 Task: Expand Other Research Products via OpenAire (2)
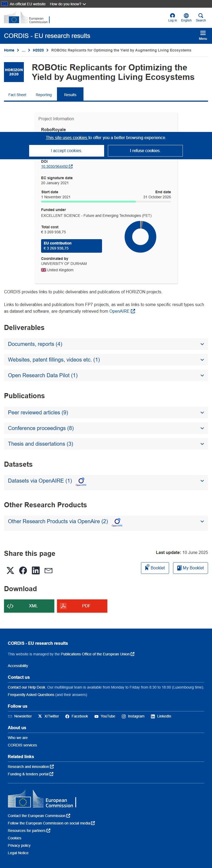[106, 523]
